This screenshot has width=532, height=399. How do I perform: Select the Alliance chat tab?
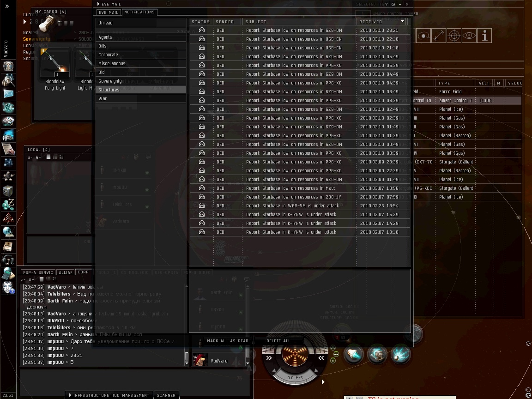click(x=66, y=272)
